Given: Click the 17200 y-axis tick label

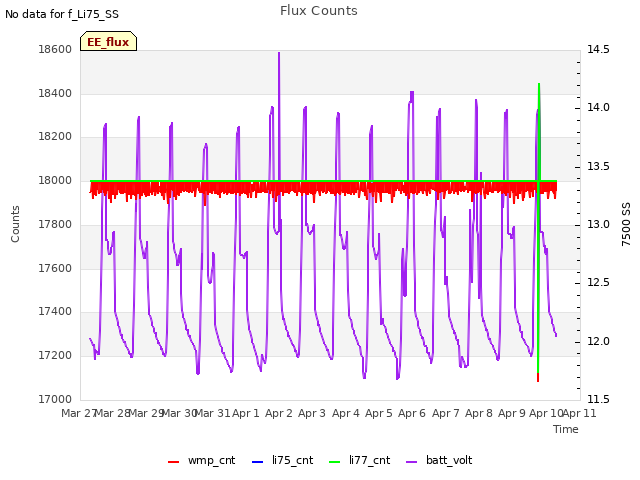Looking at the screenshot, I should (x=55, y=355).
